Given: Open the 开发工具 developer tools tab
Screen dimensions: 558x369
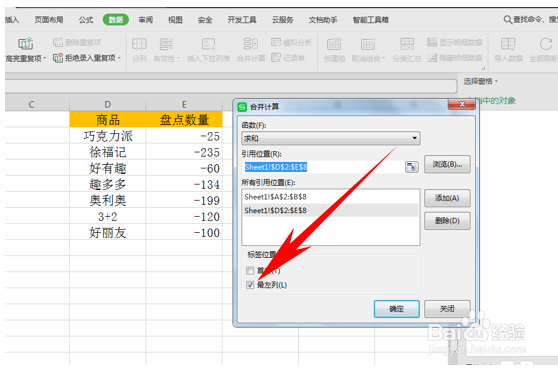Looking at the screenshot, I should [x=242, y=20].
